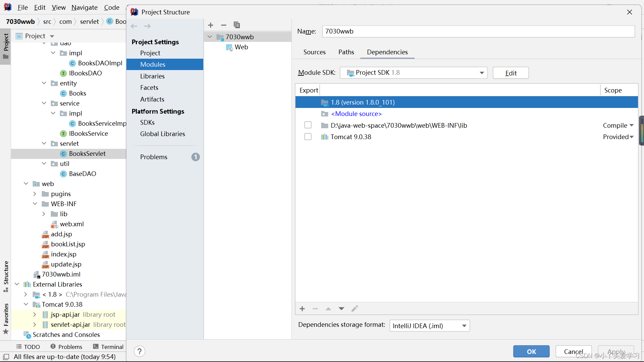Click the add.jsp file icon
This screenshot has height=362, width=644.
point(45,234)
